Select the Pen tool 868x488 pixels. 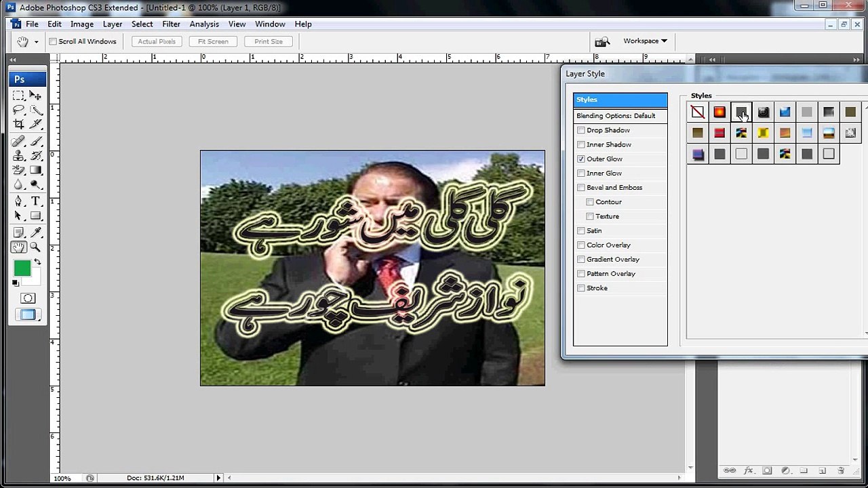(18, 201)
